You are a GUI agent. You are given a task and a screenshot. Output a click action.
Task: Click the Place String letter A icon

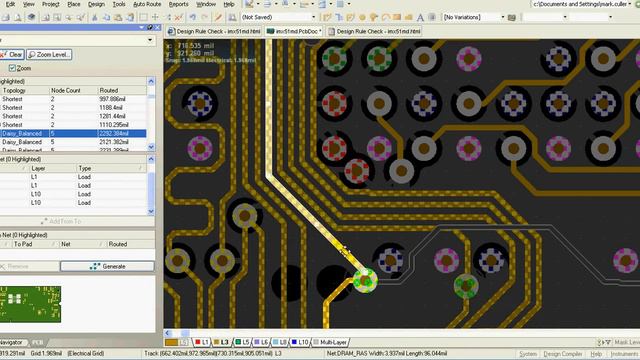click(x=420, y=17)
